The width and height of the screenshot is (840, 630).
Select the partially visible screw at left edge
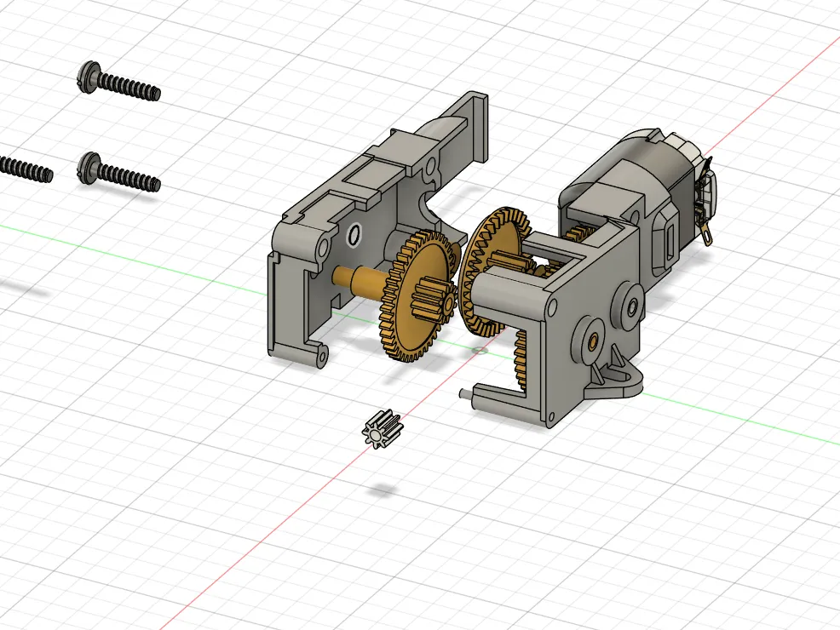coord(26,168)
